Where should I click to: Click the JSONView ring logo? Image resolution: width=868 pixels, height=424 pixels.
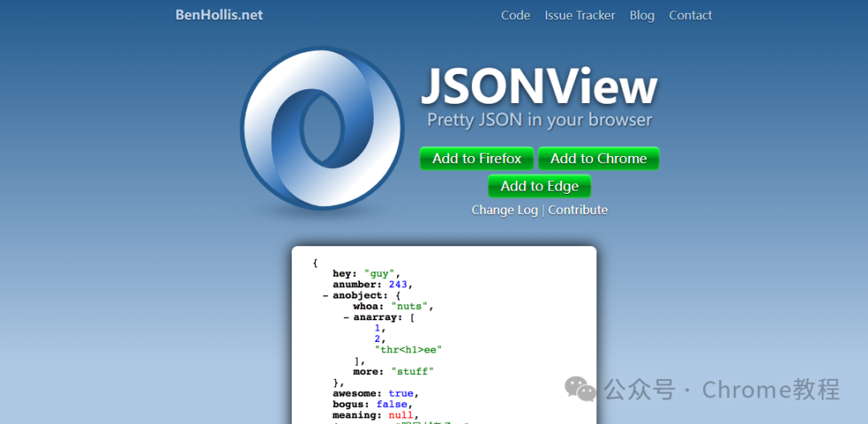pos(322,128)
